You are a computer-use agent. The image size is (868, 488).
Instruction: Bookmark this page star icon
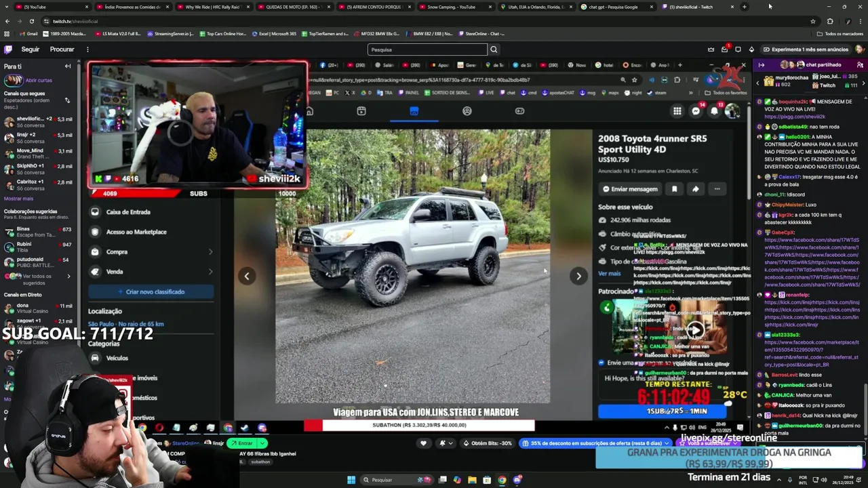pos(813,21)
